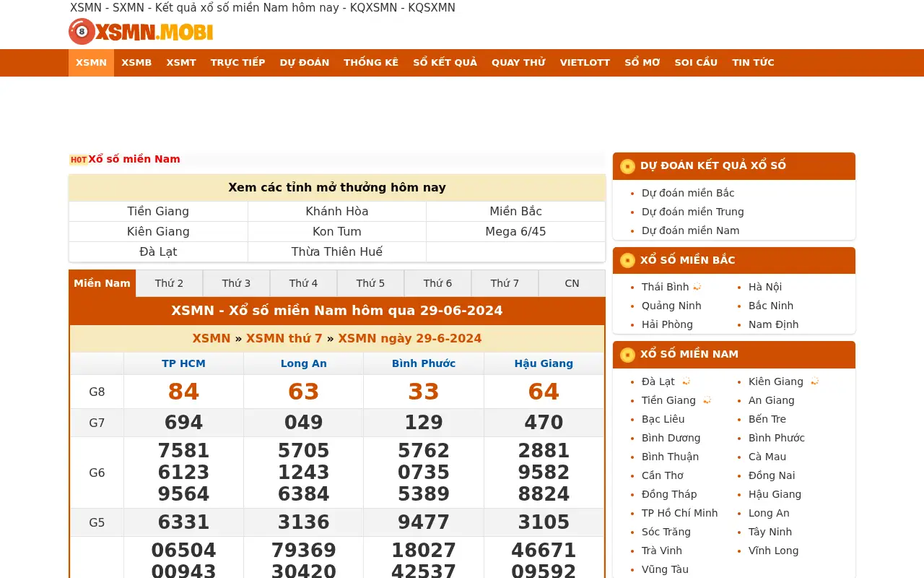
Task: Go to TRỰC TIẾP in navigation
Action: click(x=238, y=63)
